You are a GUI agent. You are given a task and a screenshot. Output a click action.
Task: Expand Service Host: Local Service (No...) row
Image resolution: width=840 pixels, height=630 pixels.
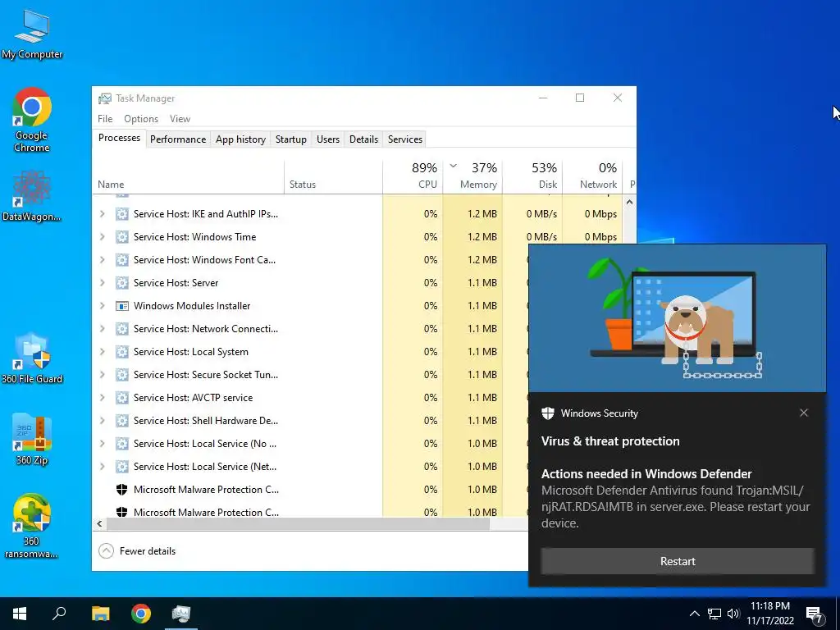pyautogui.click(x=102, y=444)
